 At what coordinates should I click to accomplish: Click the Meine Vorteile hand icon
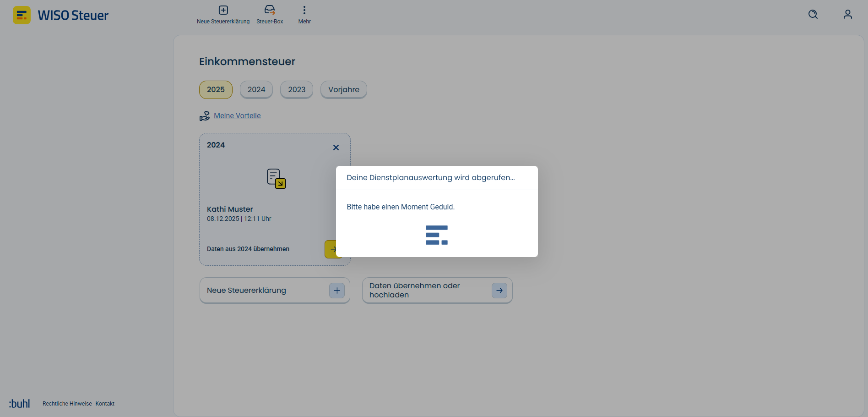[x=205, y=116]
